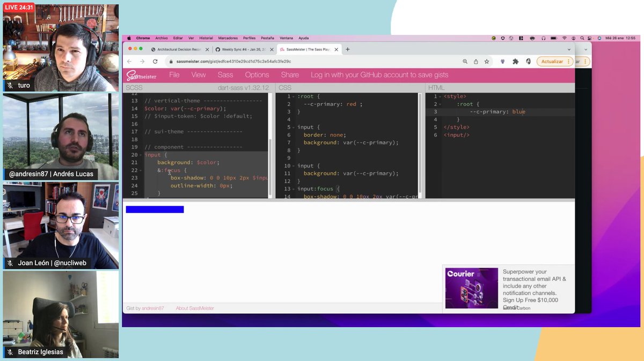Viewport: 644px width, 361px height.
Task: Open the SassMeister Options menu
Action: pyautogui.click(x=257, y=75)
